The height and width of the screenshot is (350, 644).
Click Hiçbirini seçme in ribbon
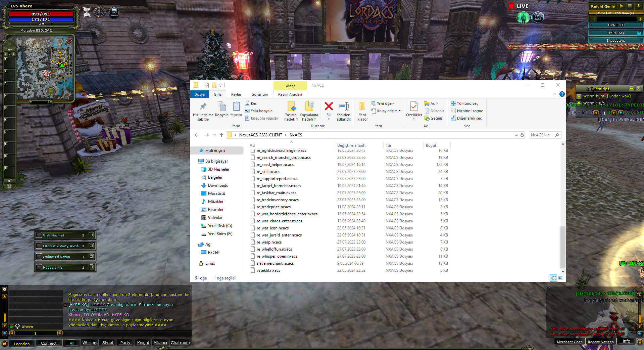(467, 111)
